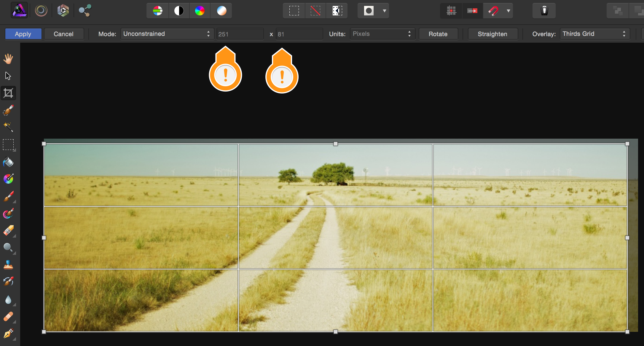Click the top-center crop edge handle
The width and height of the screenshot is (644, 346).
coord(336,144)
